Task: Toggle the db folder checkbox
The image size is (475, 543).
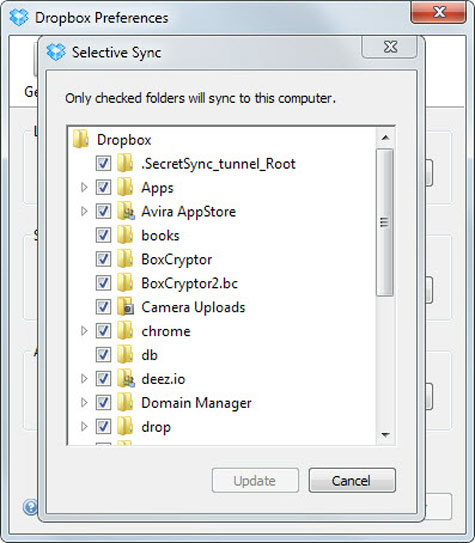Action: click(103, 355)
